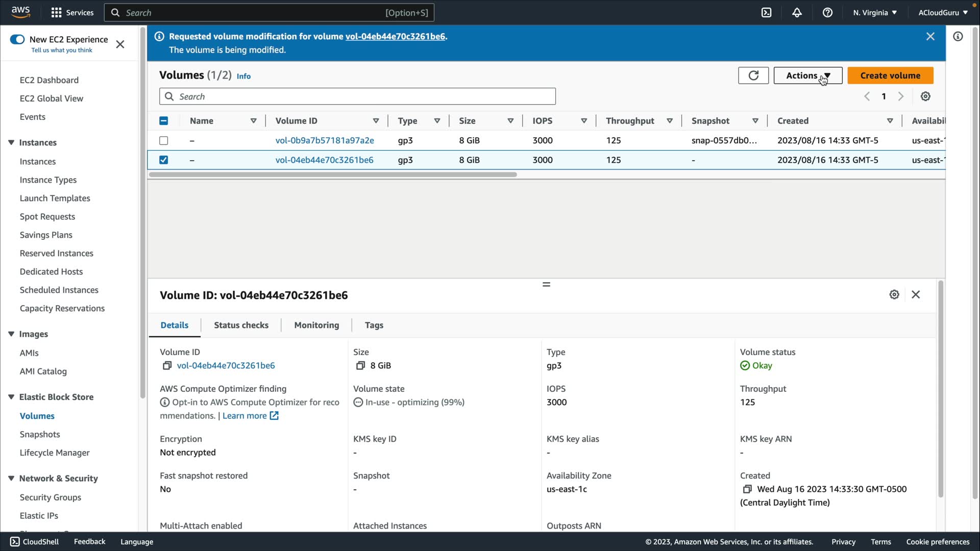This screenshot has width=980, height=551.
Task: Open the notifications bell
Action: (797, 13)
